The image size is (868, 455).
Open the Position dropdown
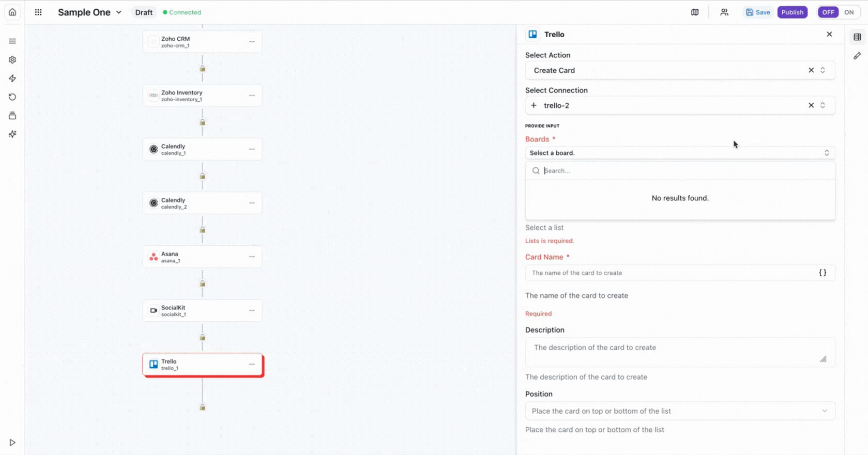[x=680, y=411]
